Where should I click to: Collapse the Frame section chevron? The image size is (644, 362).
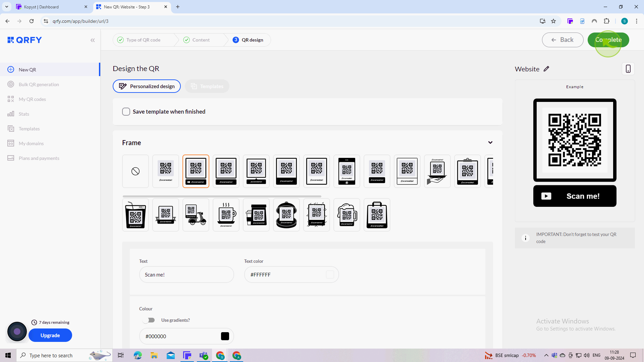tap(490, 142)
